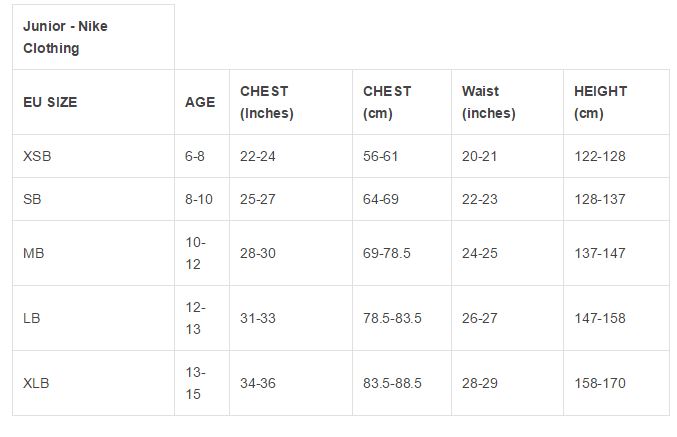
Task: Click the HEIGHT (cm) column header
Action: (x=617, y=102)
